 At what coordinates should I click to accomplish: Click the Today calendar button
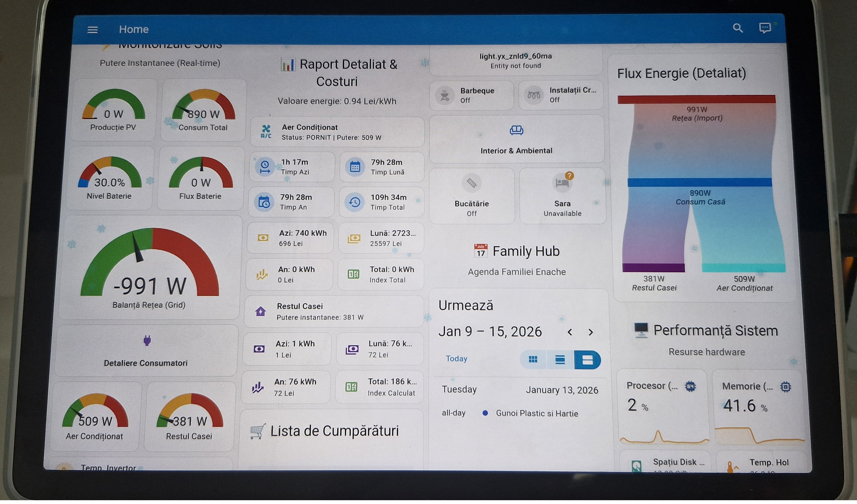(456, 359)
